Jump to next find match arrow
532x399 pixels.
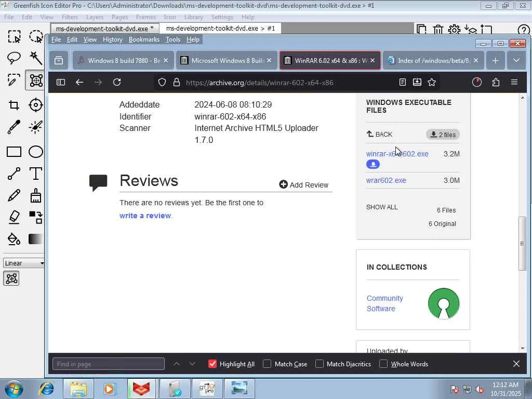(x=192, y=364)
